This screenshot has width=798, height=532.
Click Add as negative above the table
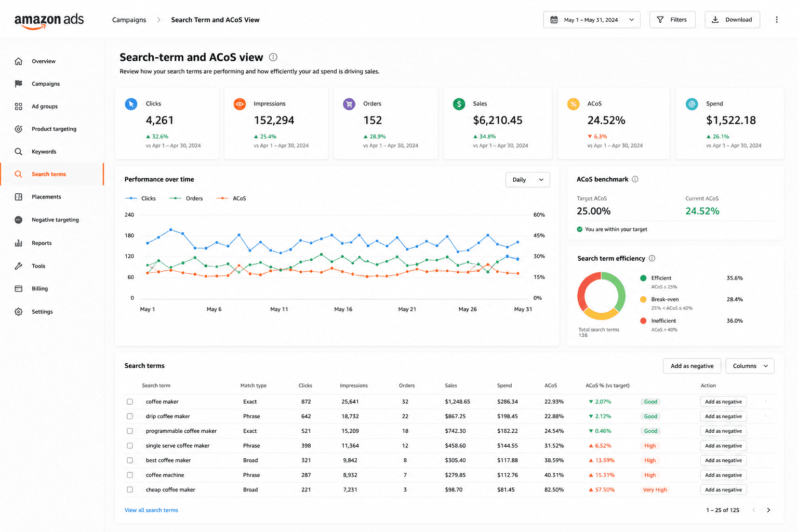692,366
